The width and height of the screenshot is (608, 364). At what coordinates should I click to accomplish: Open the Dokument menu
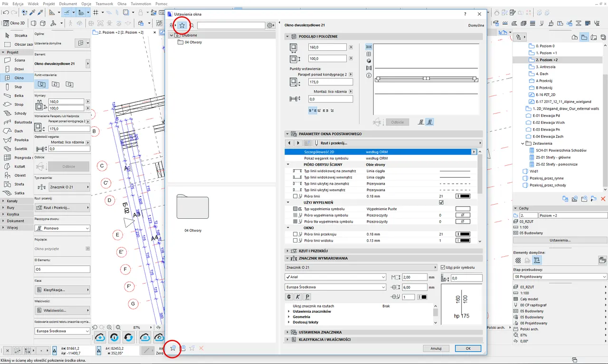68,3
